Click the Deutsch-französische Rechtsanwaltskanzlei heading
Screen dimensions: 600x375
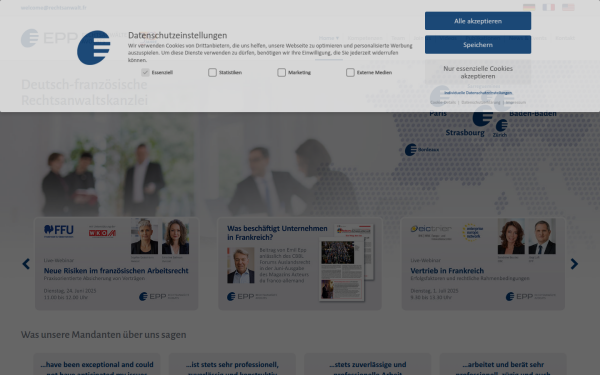tap(84, 92)
